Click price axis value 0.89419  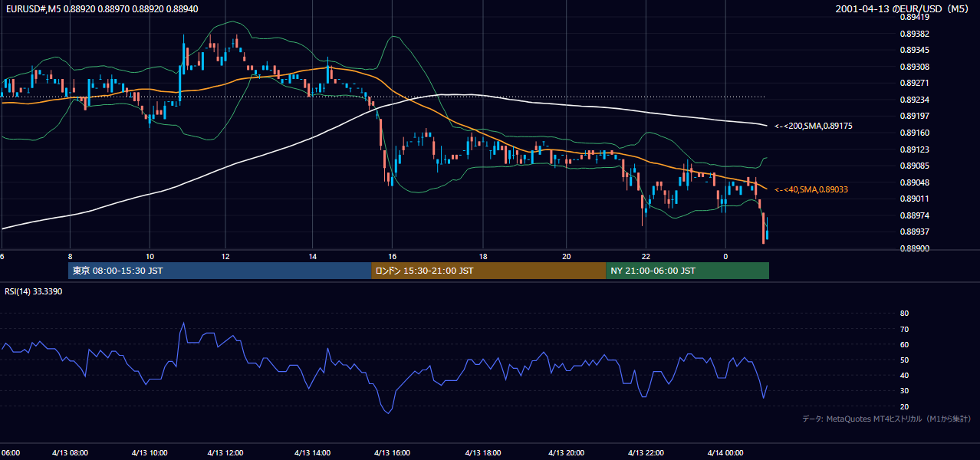[x=914, y=17]
